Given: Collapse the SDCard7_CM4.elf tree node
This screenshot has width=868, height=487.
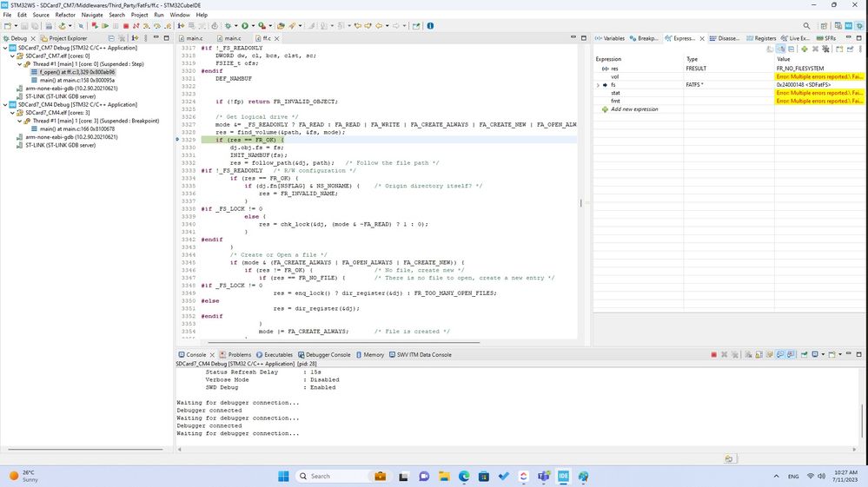Looking at the screenshot, I should pyautogui.click(x=12, y=113).
